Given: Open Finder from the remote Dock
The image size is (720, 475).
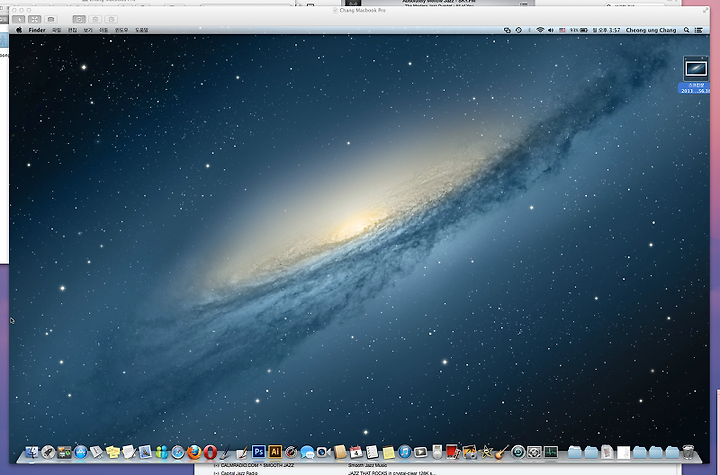Looking at the screenshot, I should (32, 452).
